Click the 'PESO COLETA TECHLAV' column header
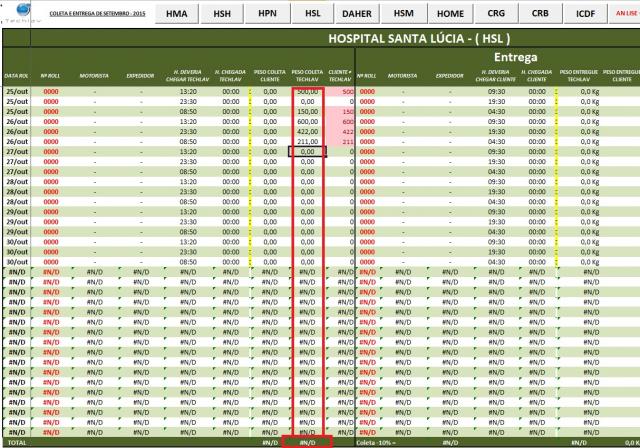 click(307, 75)
